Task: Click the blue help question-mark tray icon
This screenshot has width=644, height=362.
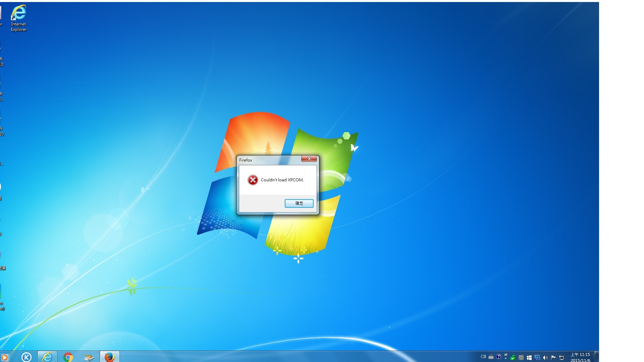Action: point(498,357)
